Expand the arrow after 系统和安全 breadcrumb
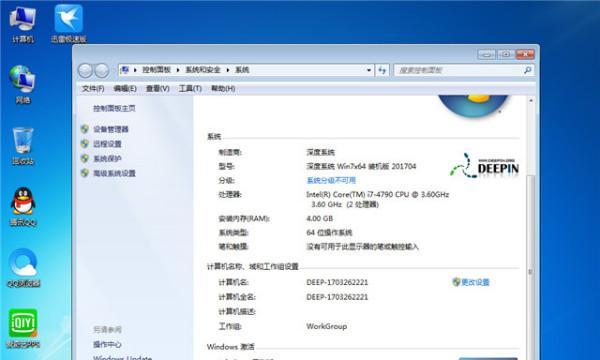This screenshot has height=360, width=600. tap(228, 70)
